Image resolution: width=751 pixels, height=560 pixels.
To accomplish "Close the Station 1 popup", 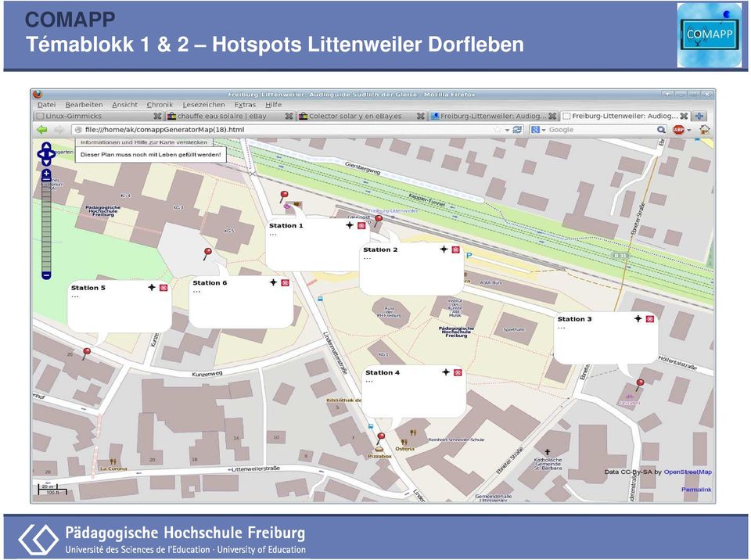I will [361, 225].
